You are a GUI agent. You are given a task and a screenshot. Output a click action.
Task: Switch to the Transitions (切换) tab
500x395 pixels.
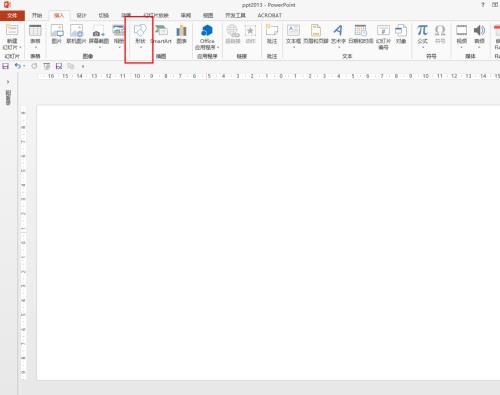pyautogui.click(x=104, y=15)
